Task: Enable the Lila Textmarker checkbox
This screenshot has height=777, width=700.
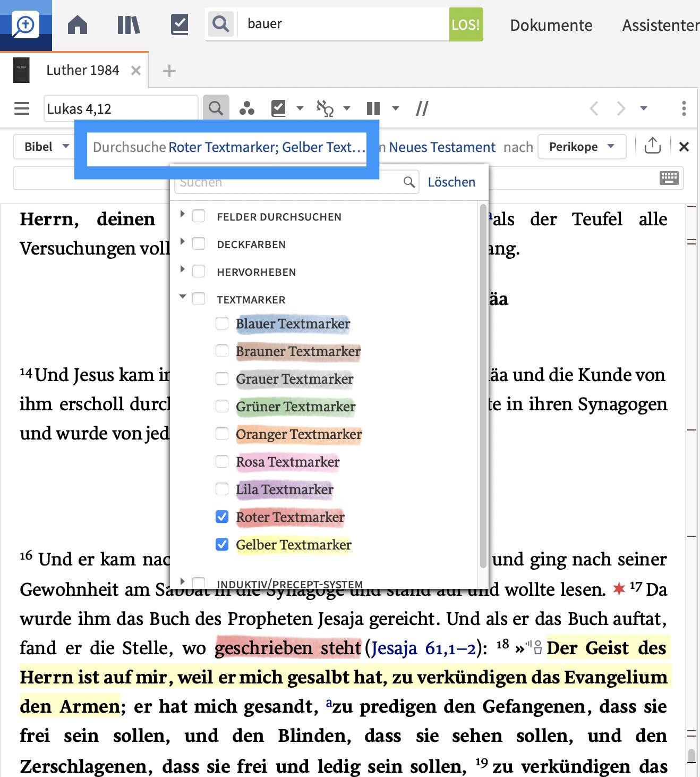Action: click(222, 489)
